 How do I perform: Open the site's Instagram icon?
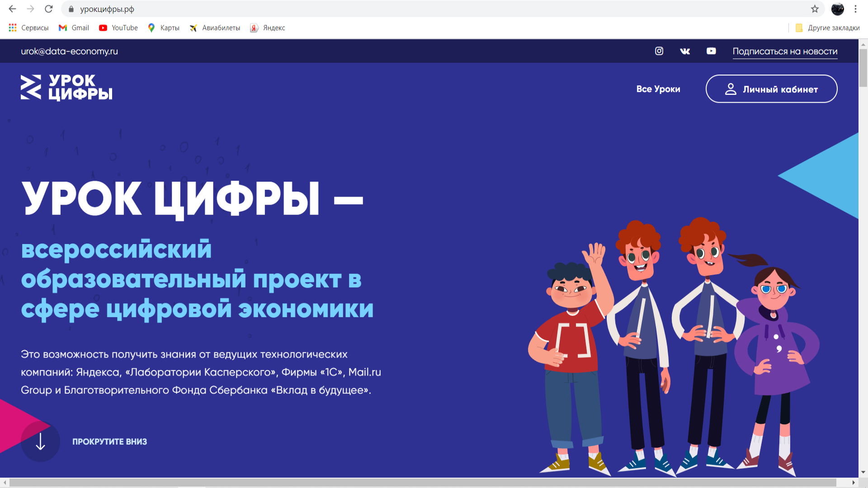tap(659, 51)
